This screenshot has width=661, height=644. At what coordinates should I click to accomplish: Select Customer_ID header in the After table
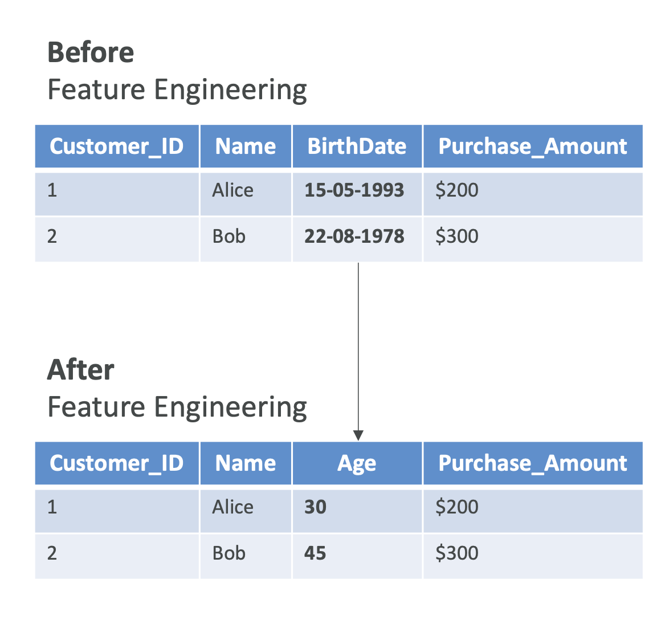click(116, 463)
